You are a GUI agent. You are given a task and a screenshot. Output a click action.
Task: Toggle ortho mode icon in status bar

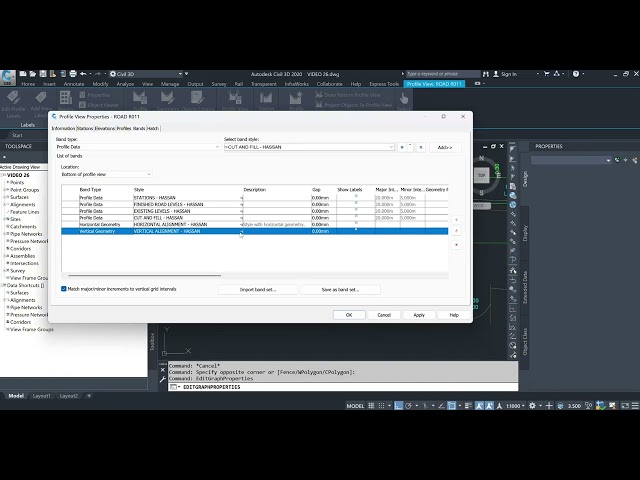pos(398,405)
